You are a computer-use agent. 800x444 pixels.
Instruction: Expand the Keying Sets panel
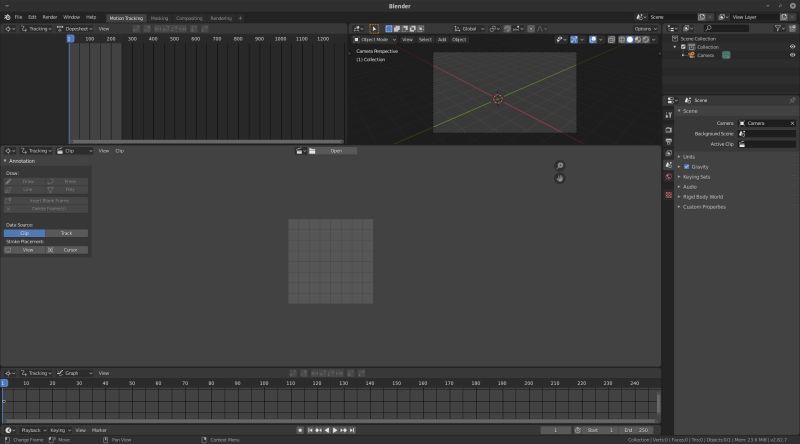[696, 177]
